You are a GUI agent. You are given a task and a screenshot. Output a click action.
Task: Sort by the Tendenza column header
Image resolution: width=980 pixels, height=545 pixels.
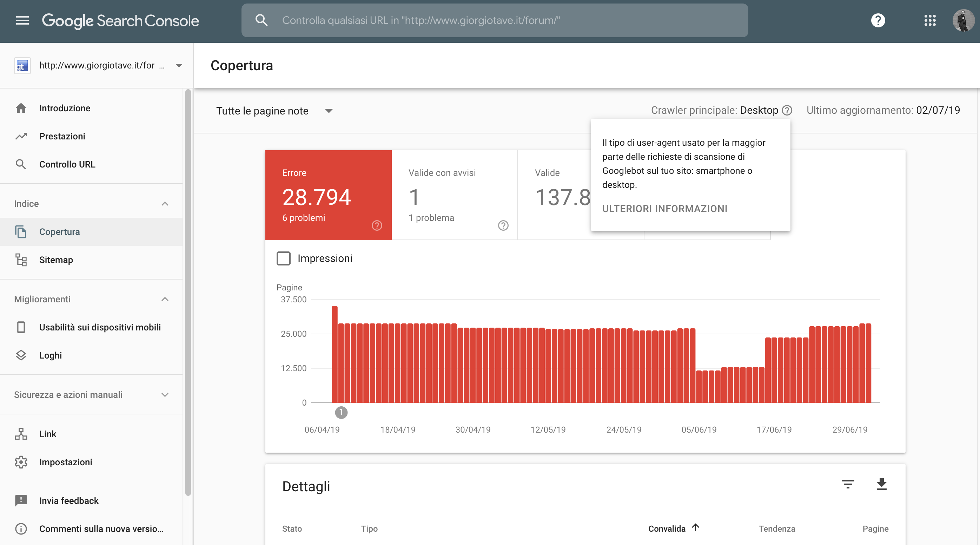(x=776, y=529)
